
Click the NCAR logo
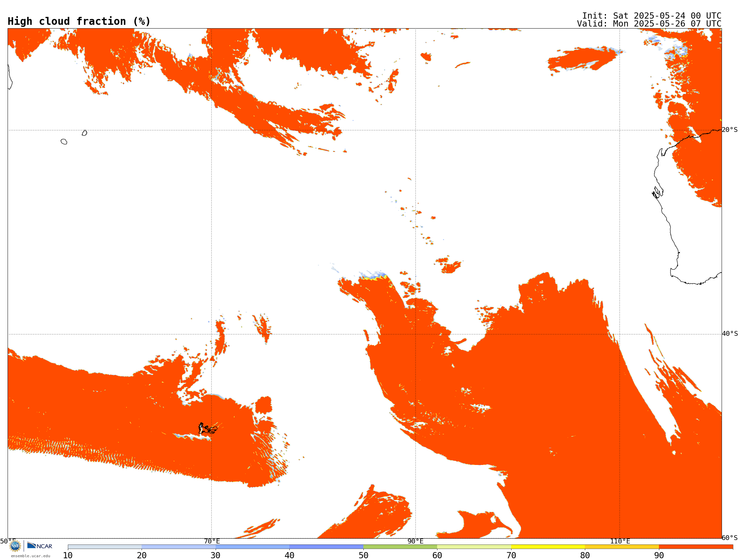click(x=40, y=546)
